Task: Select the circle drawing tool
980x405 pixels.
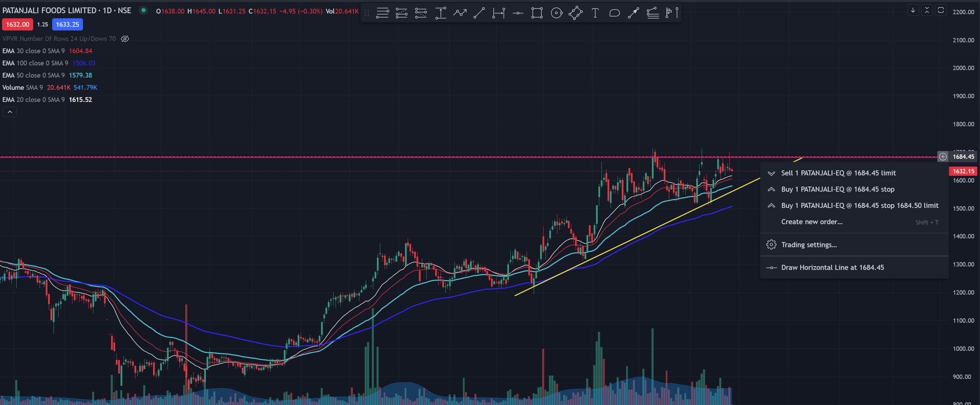Action: tap(556, 13)
